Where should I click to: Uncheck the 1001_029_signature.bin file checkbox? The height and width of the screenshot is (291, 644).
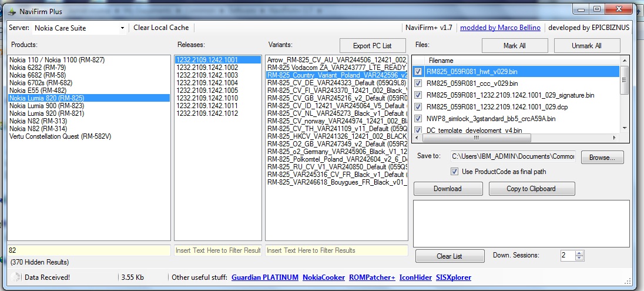tap(418, 95)
